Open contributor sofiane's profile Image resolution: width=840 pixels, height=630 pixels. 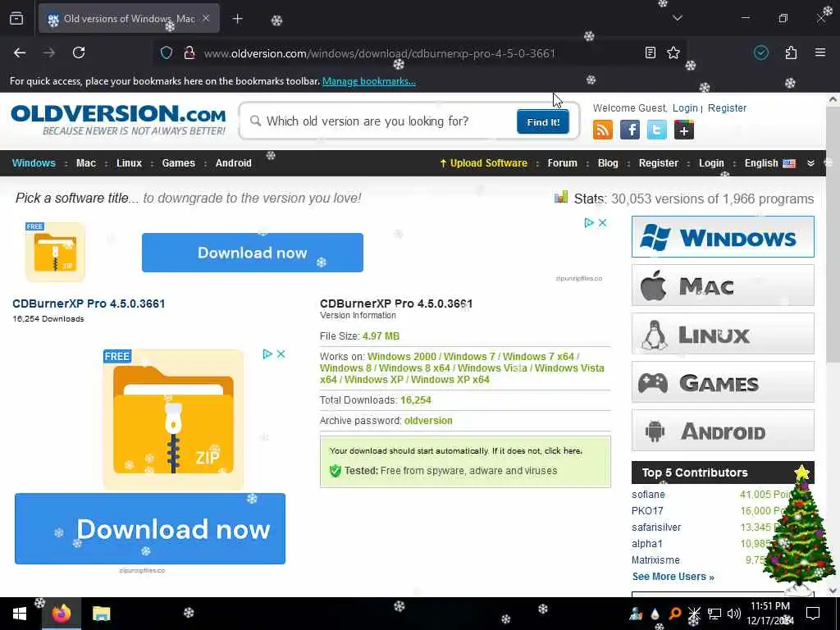point(648,494)
